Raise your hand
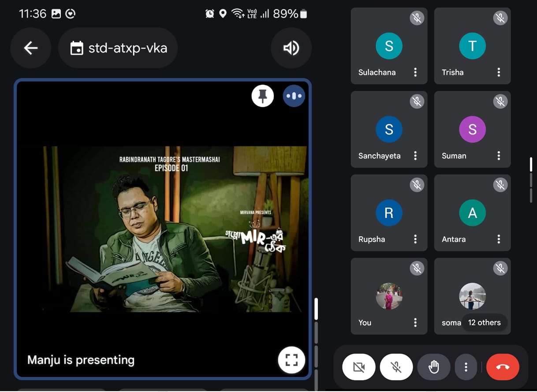537x392 pixels. (434, 367)
